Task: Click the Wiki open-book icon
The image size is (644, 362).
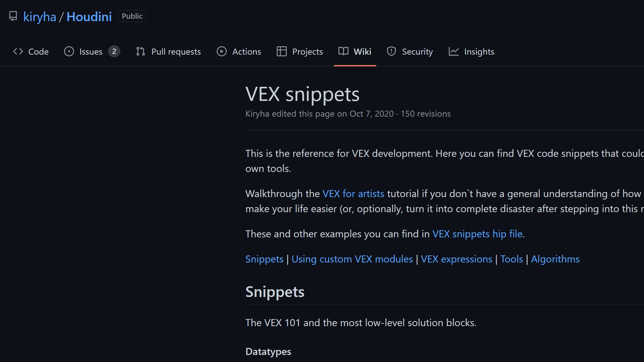Action: point(343,52)
